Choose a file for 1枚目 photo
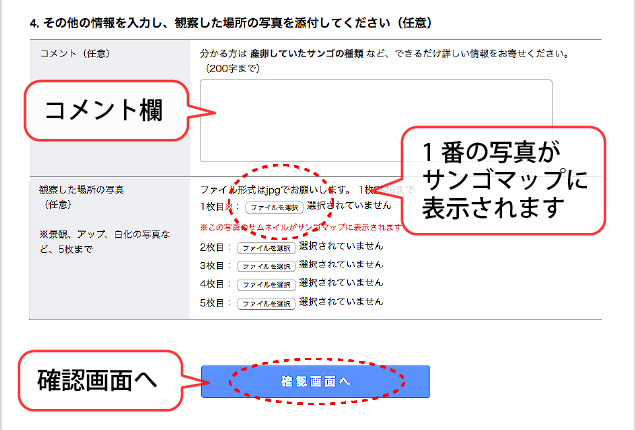Viewport: 636px width, 430px height. 273,207
